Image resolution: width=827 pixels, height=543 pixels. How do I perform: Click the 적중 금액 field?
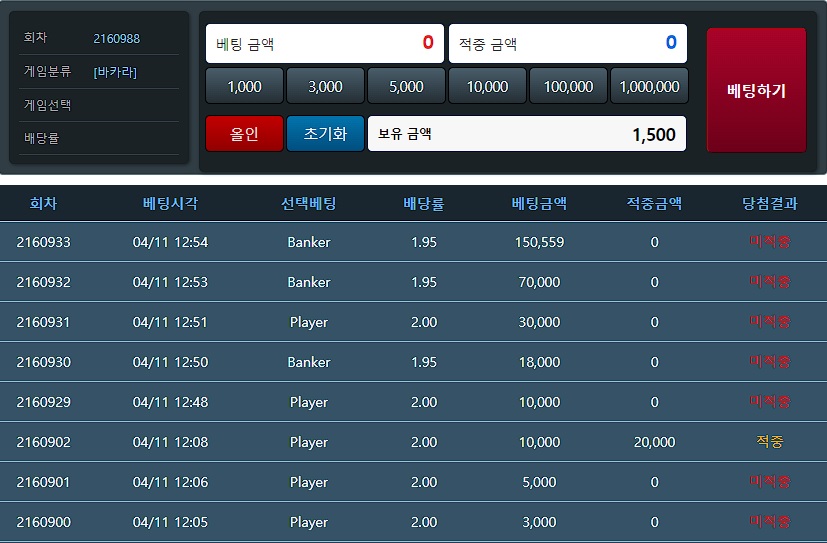point(567,44)
